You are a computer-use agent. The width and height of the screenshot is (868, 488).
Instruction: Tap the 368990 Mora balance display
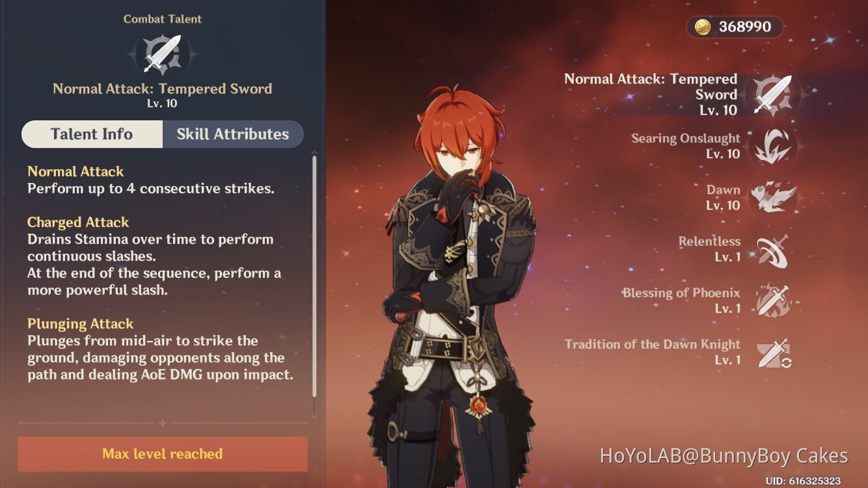[735, 27]
